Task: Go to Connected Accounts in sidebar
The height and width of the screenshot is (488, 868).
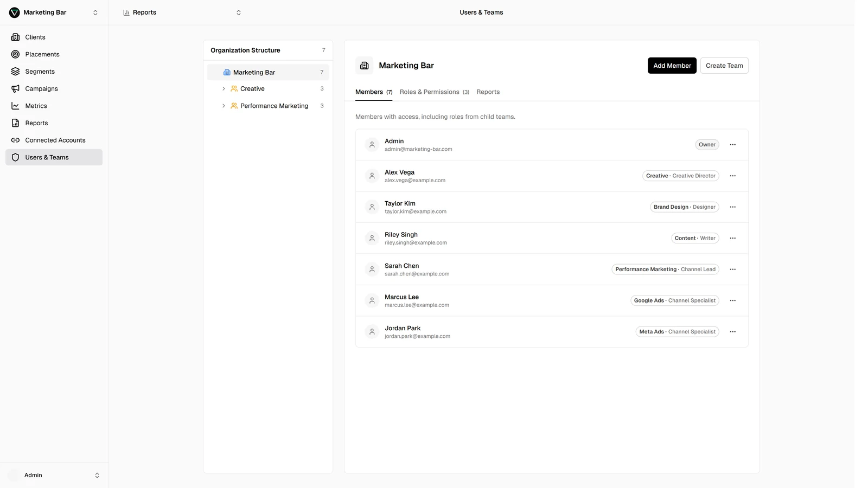Action: pos(54,140)
